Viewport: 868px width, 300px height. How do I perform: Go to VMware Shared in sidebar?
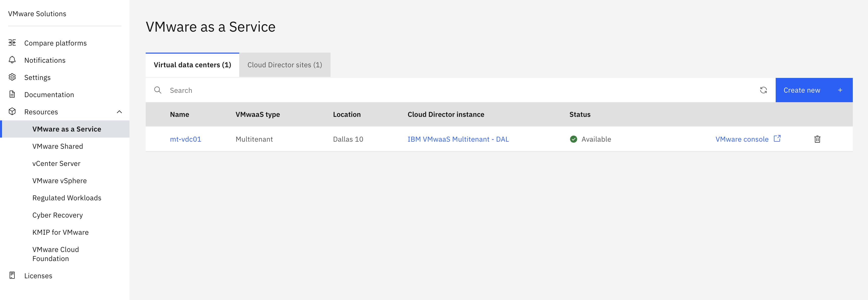pyautogui.click(x=58, y=146)
